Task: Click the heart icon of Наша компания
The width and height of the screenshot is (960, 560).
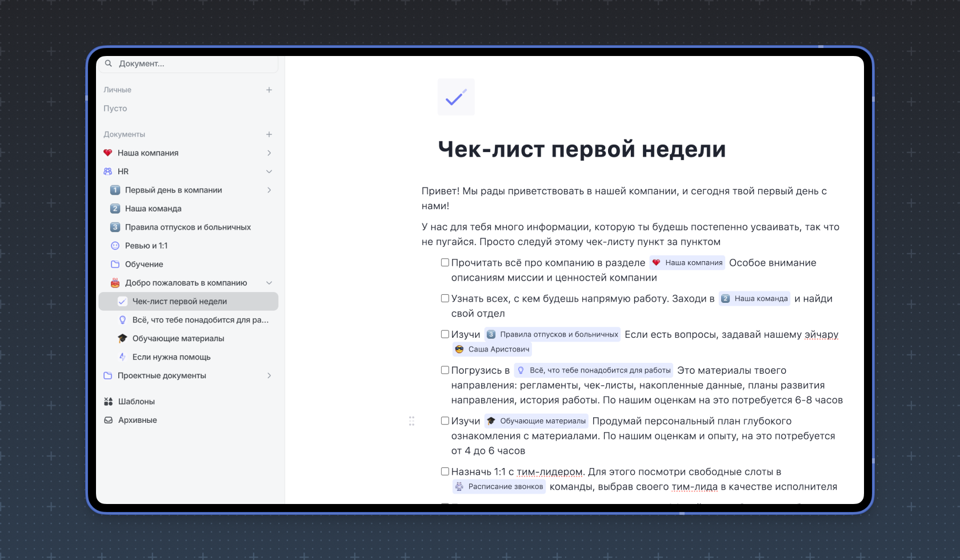Action: [x=108, y=153]
